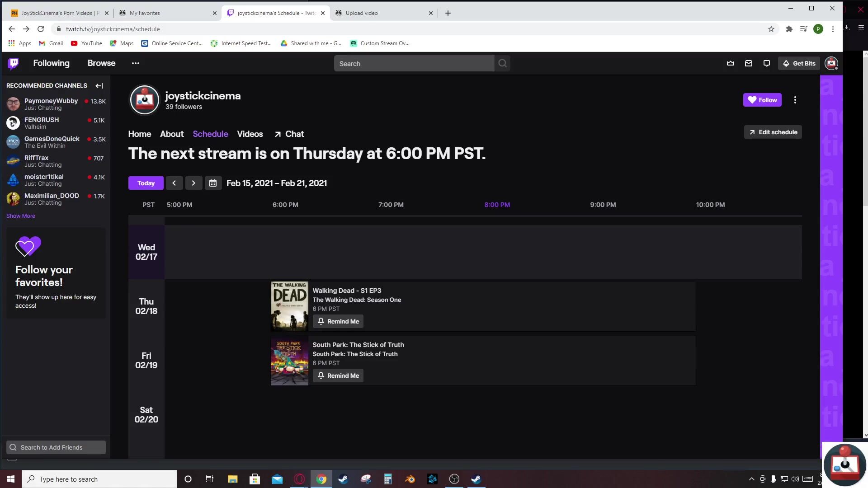Toggle Remind Me for Walking Dead stream
This screenshot has height=488, width=868.
coord(338,321)
